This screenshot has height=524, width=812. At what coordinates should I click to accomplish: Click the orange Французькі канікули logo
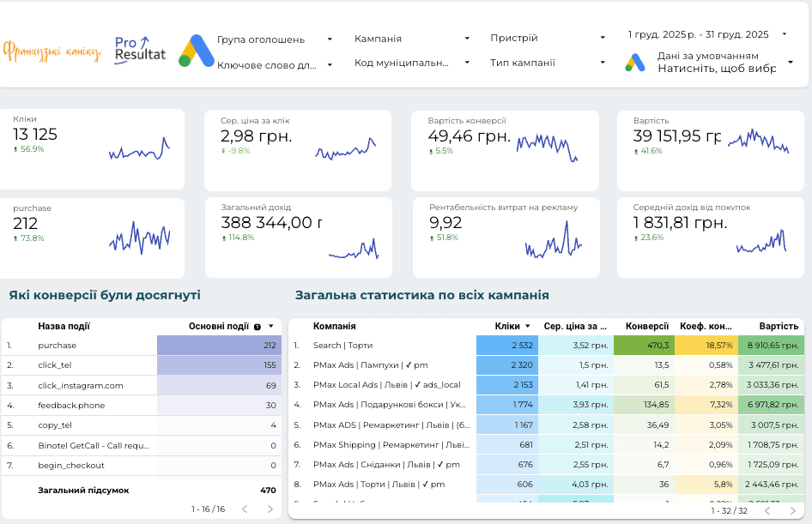click(52, 52)
